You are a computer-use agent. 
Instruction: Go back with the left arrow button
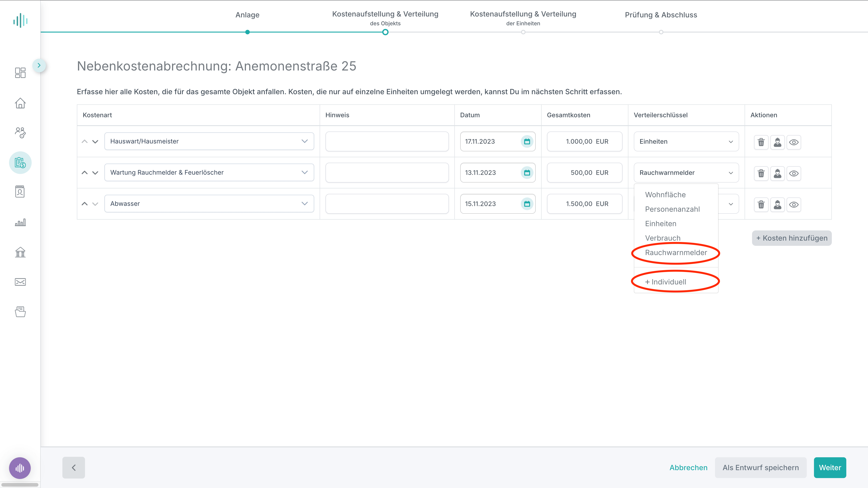(x=73, y=467)
